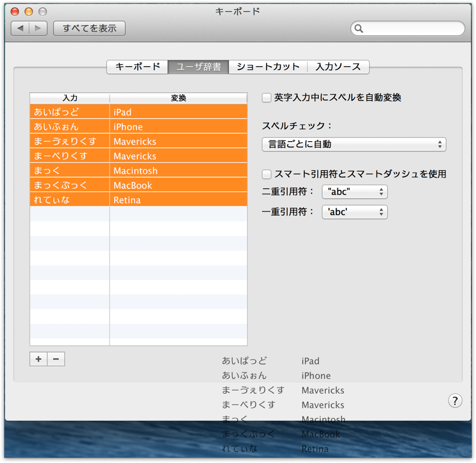Minimize window with the yellow button
The height and width of the screenshot is (463, 476).
[x=29, y=12]
